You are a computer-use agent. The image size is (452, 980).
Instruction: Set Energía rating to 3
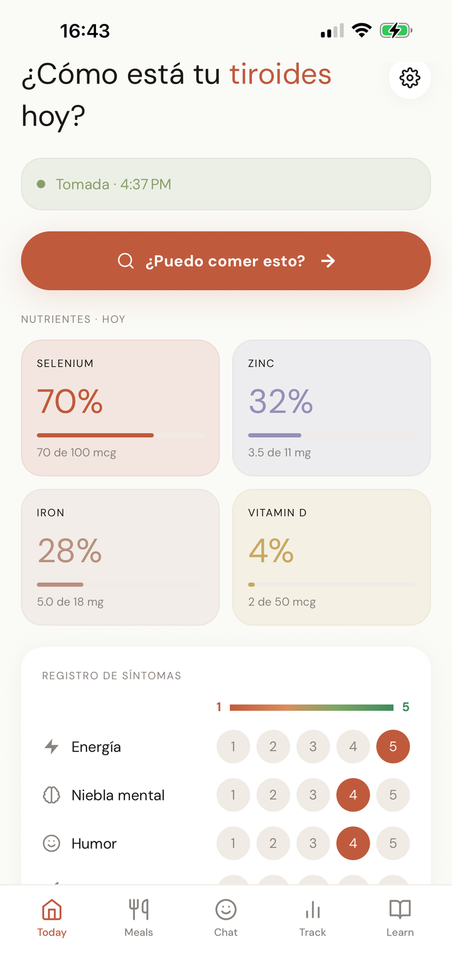click(x=313, y=746)
